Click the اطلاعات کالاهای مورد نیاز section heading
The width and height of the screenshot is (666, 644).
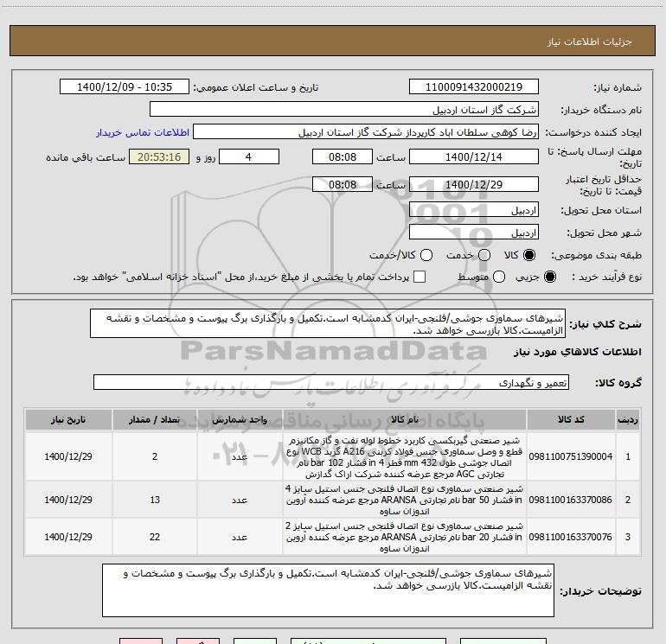coord(578,352)
